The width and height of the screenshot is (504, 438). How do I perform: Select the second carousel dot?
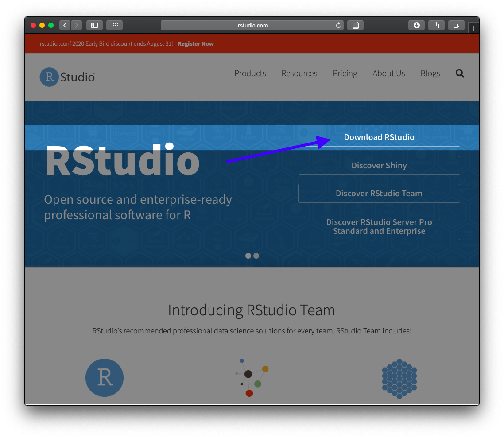[x=256, y=256]
